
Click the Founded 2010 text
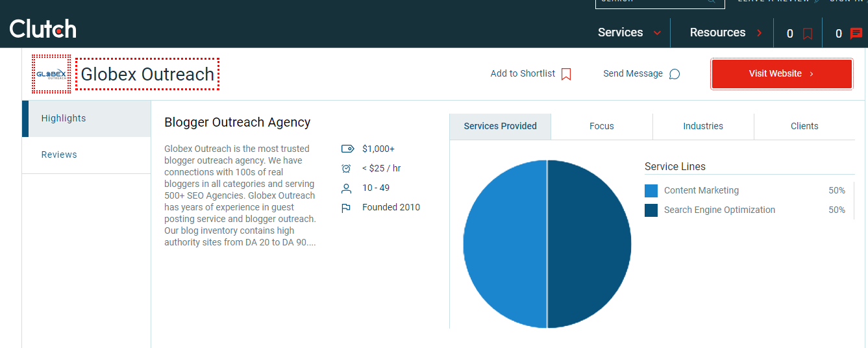coord(391,207)
